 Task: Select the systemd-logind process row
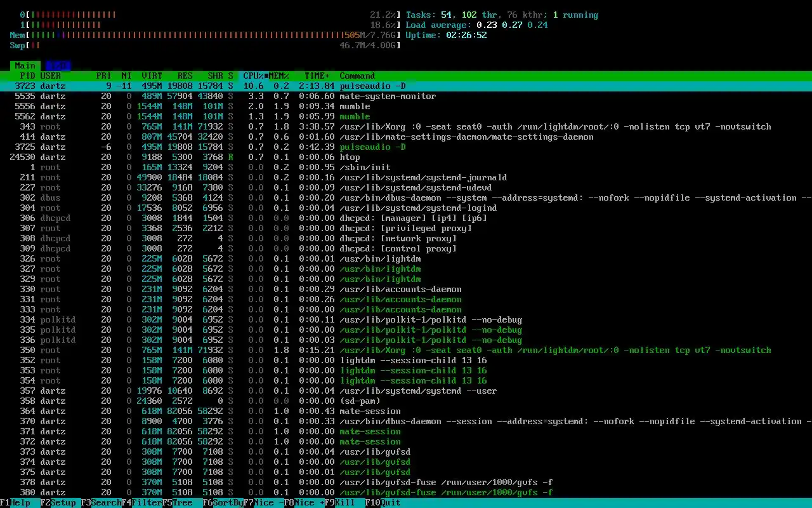tap(406, 208)
